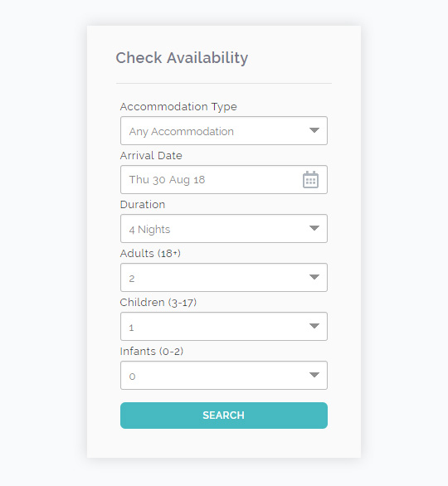Click the arrow beside 4 Nights
This screenshot has height=486, width=448.
pos(314,228)
